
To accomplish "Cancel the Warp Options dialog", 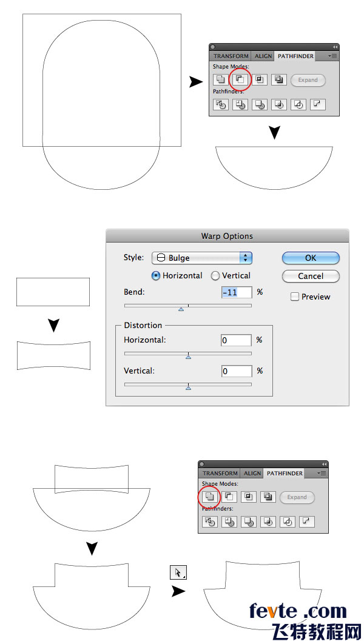I will coord(311,276).
